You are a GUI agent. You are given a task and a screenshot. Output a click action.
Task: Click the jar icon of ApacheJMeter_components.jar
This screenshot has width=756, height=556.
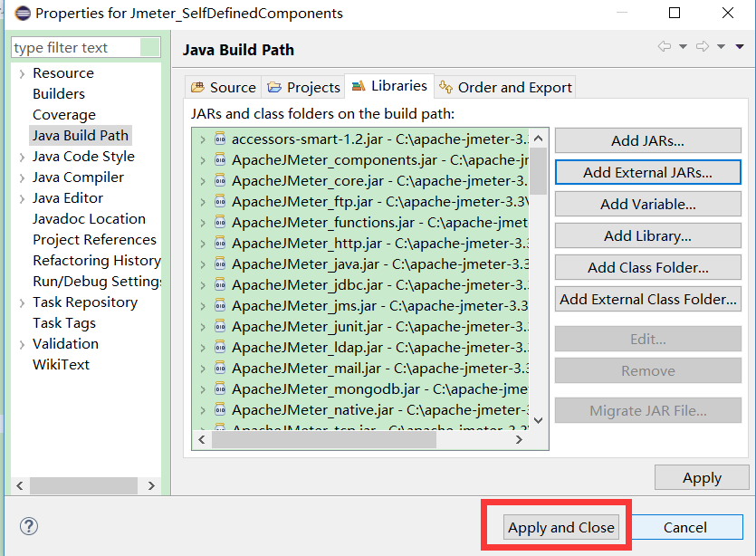(220, 159)
